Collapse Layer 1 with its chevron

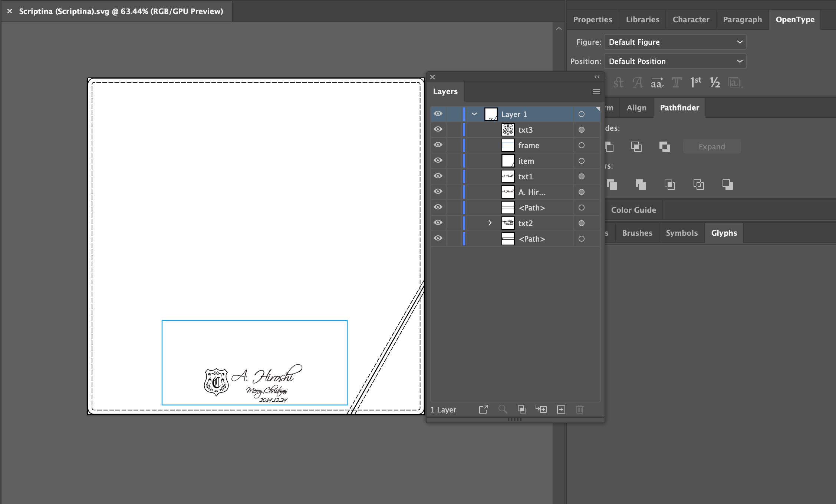coord(474,114)
